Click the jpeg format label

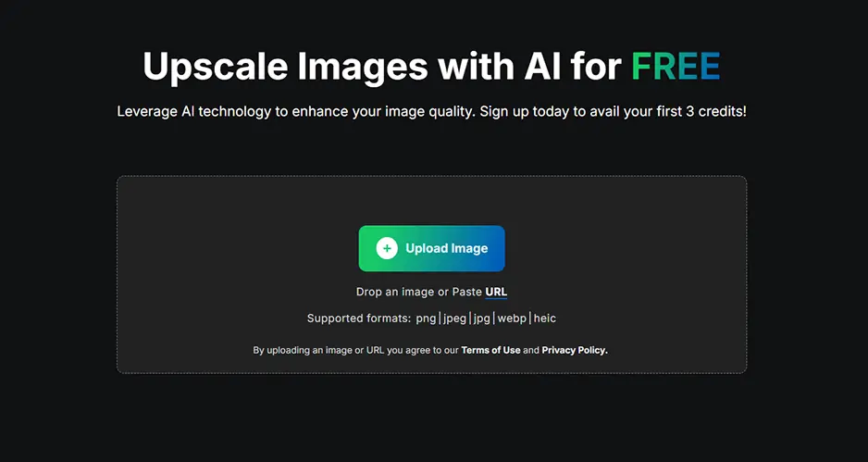(454, 318)
